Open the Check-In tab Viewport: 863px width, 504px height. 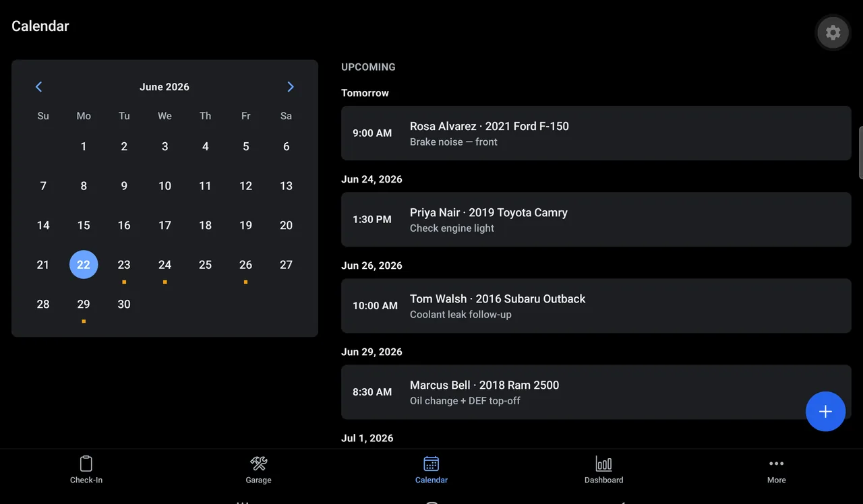tap(86, 470)
